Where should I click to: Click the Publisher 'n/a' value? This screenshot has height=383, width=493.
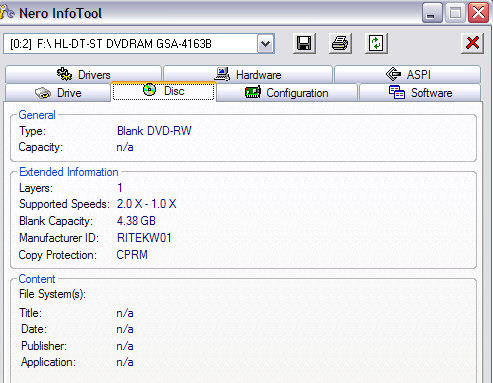[125, 346]
